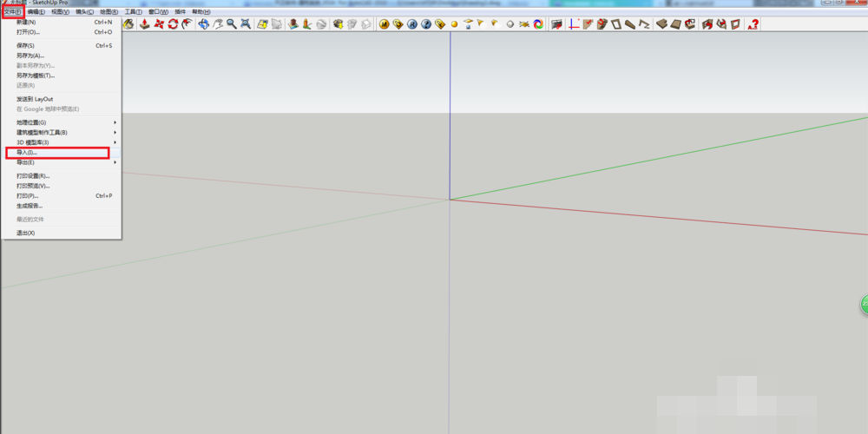This screenshot has width=868, height=434.
Task: Choose 退出(X) Exit entry
Action: (62, 233)
